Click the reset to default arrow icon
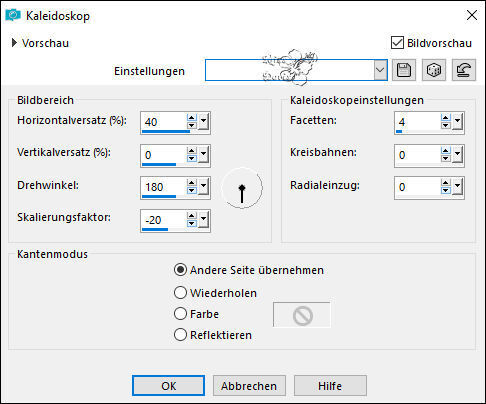The image size is (486, 404). pos(464,70)
